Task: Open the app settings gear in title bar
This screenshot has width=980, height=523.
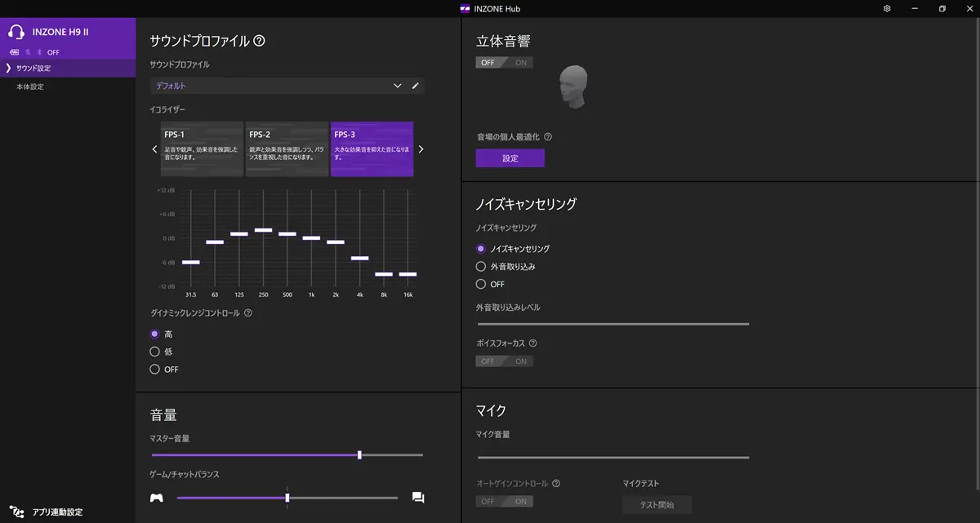Action: (887, 9)
